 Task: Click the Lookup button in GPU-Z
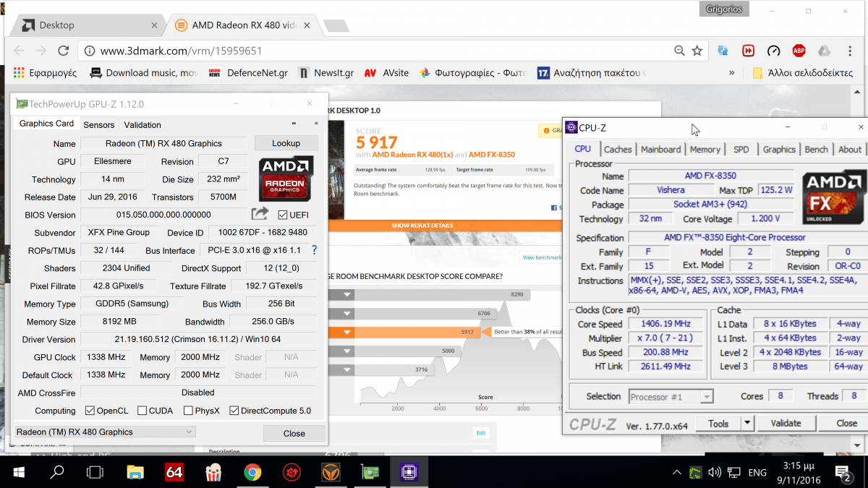(286, 143)
